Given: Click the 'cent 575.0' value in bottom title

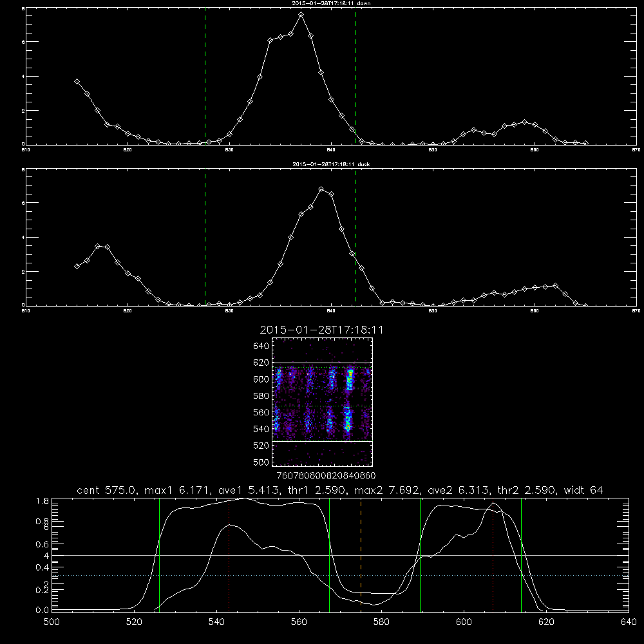Looking at the screenshot, I should coord(107,490).
